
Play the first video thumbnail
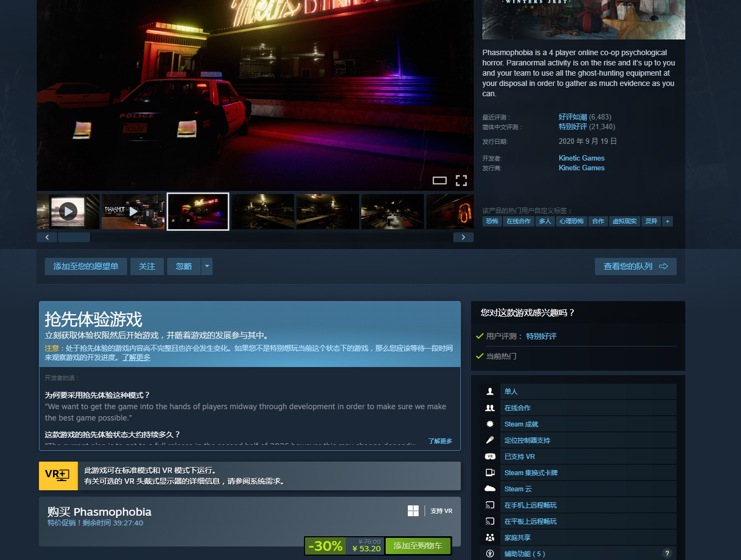(68, 211)
